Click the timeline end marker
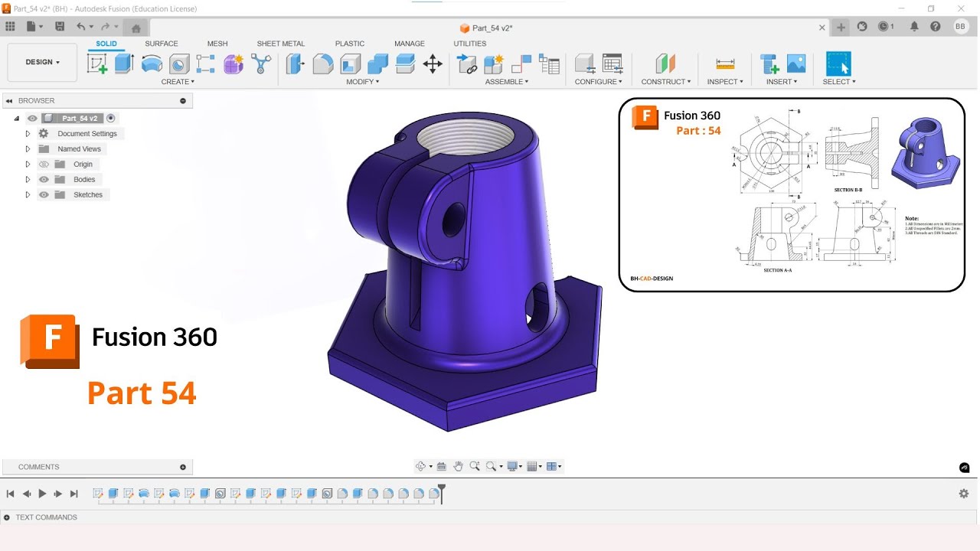The width and height of the screenshot is (980, 551). tap(442, 494)
